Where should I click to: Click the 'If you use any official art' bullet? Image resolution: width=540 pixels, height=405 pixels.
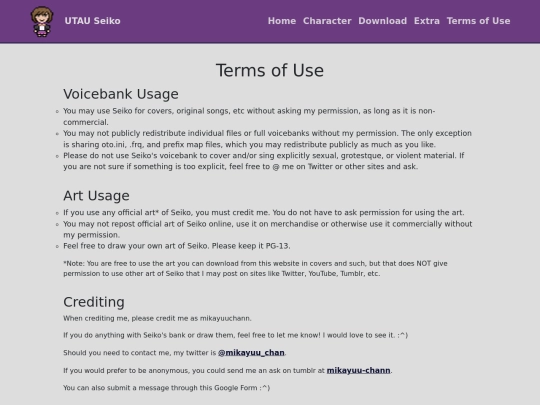pos(263,212)
